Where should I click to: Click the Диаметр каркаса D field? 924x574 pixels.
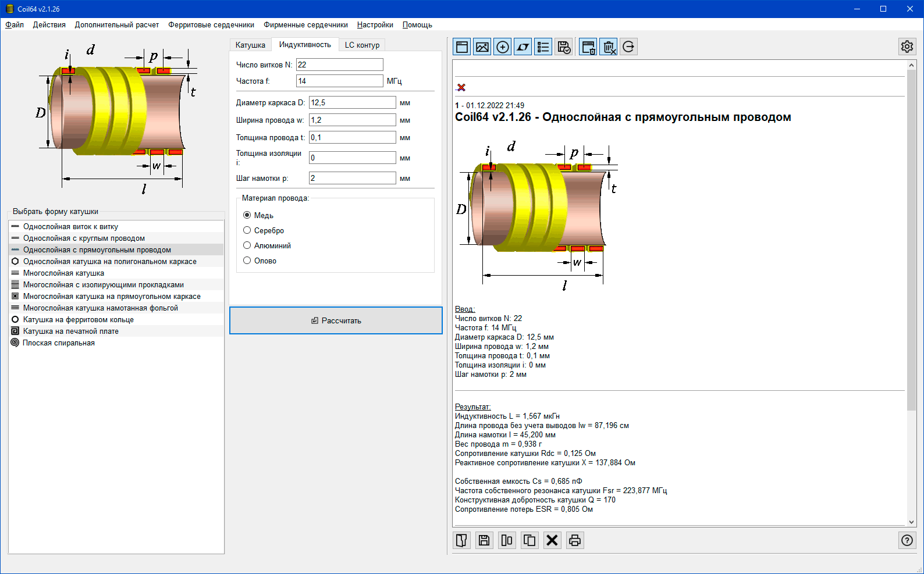pos(353,102)
